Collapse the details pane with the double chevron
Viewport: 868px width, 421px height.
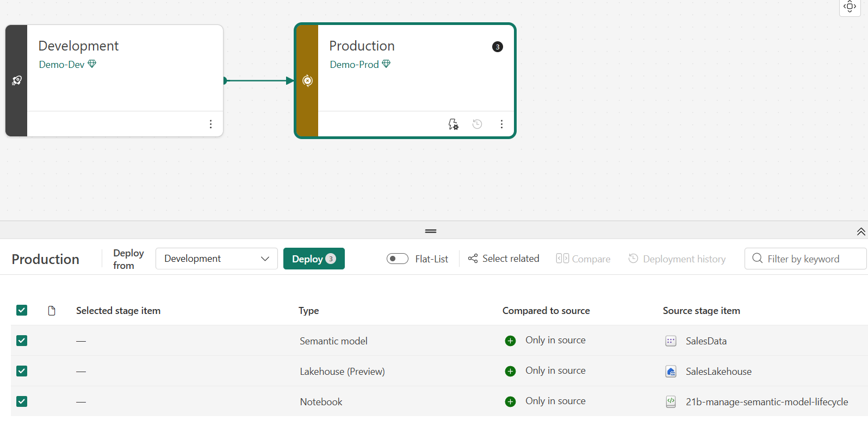coord(861,231)
